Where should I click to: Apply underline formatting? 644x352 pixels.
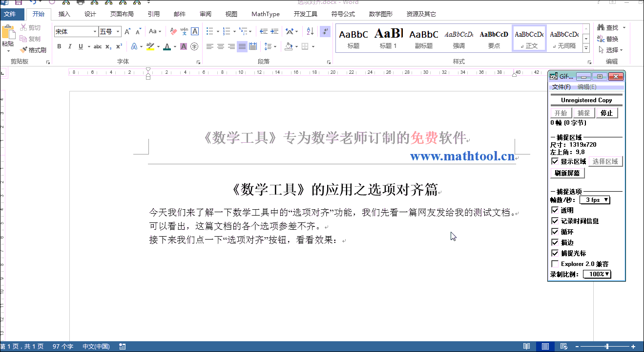point(79,46)
